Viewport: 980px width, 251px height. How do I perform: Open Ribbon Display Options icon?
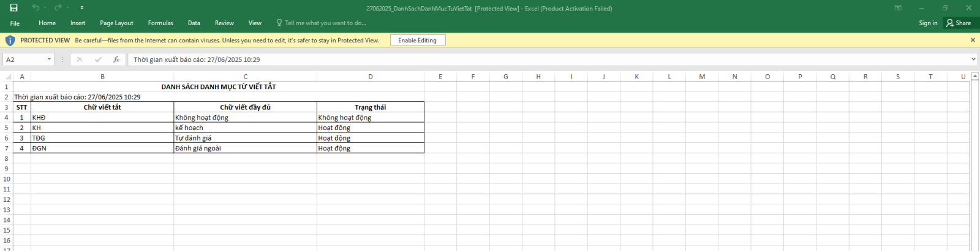pyautogui.click(x=898, y=8)
